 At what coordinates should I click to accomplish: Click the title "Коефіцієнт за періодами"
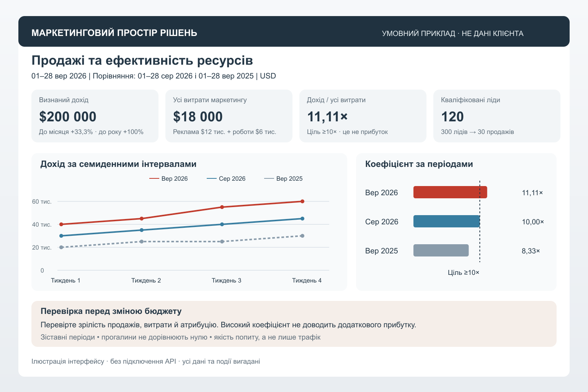point(419,164)
